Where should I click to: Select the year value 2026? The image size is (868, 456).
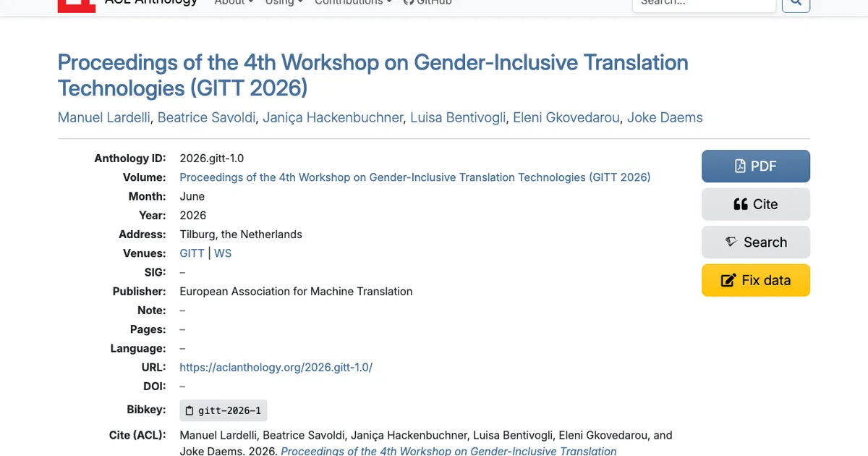tap(193, 215)
